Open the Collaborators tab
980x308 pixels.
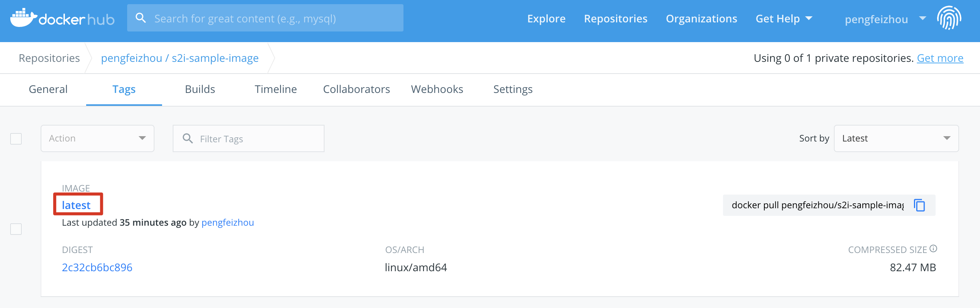point(356,90)
